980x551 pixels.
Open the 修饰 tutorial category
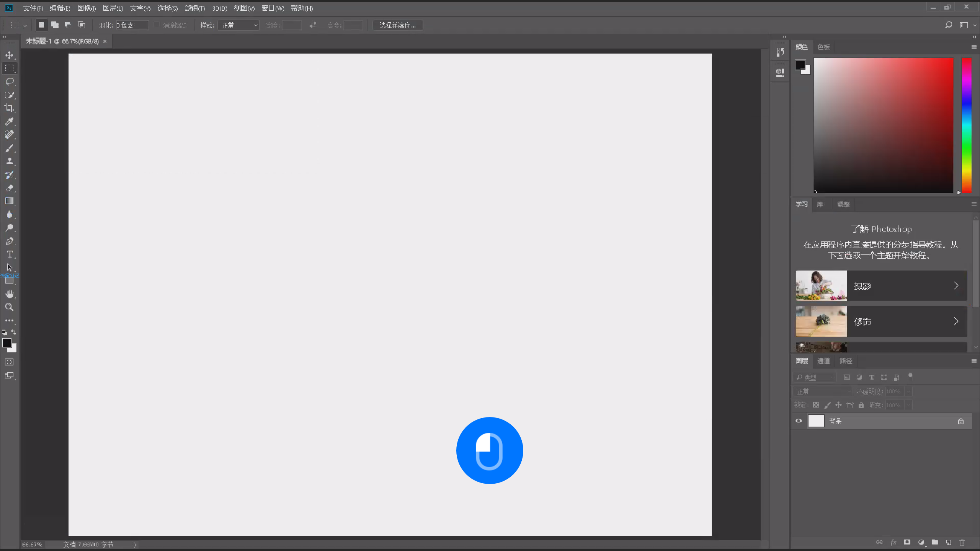881,321
